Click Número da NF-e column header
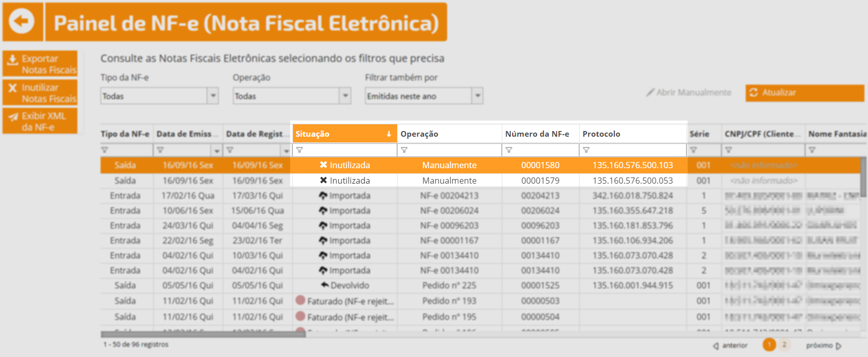The width and height of the screenshot is (868, 357). [x=541, y=134]
